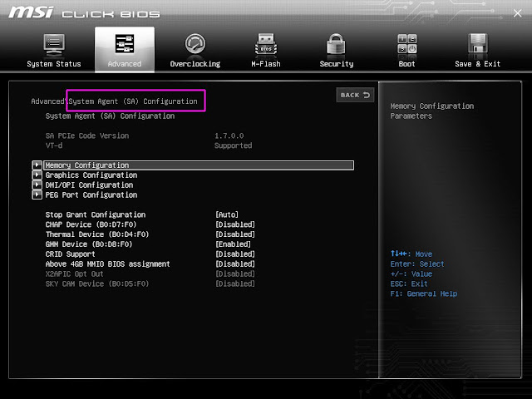Click the 'ESC: Exit' hint

[409, 283]
